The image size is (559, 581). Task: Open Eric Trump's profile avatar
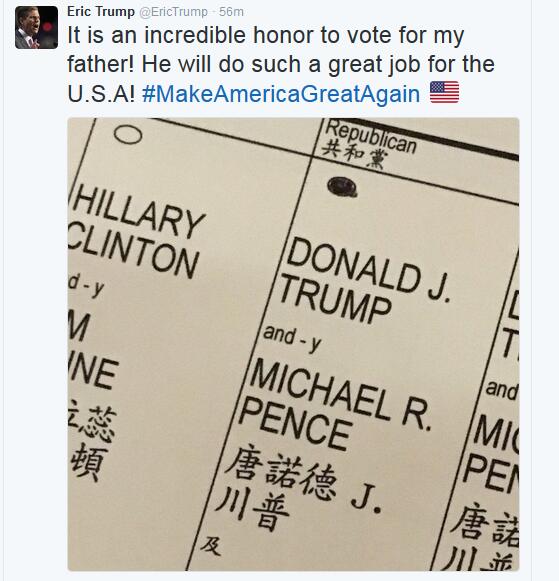(36, 27)
